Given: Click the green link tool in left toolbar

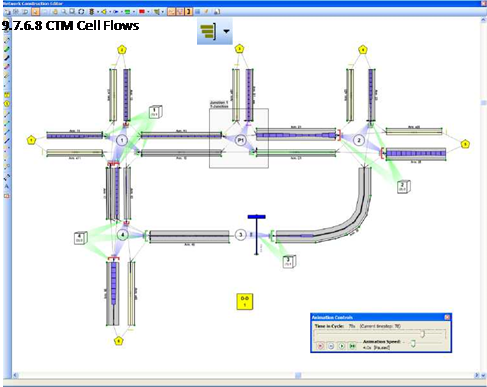Looking at the screenshot, I should pyautogui.click(x=7, y=49).
